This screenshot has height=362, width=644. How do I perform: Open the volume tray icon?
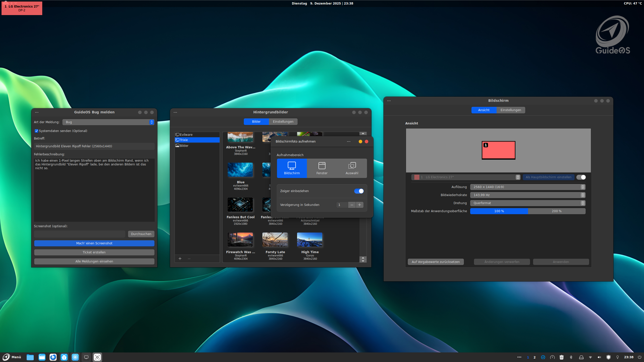pos(599,357)
